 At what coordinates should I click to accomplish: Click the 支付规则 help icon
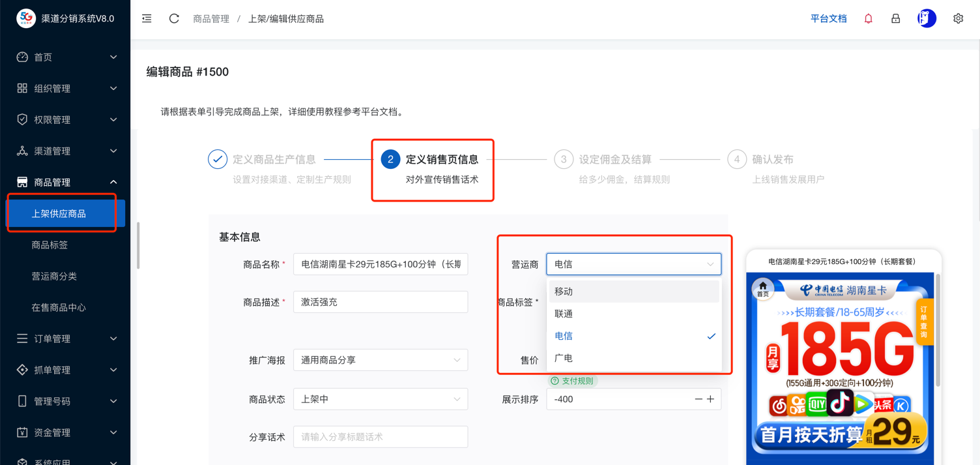point(555,381)
